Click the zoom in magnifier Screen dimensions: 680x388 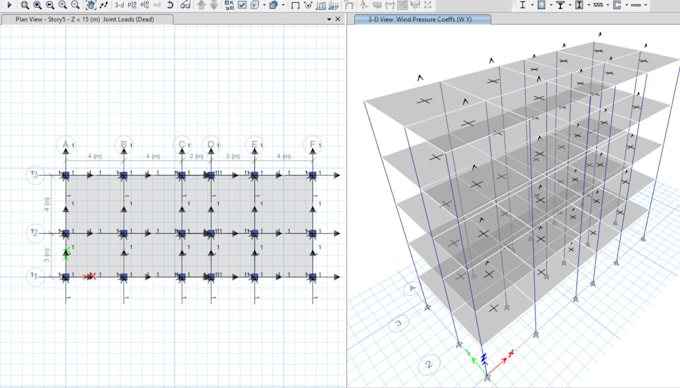pyautogui.click(x=62, y=5)
